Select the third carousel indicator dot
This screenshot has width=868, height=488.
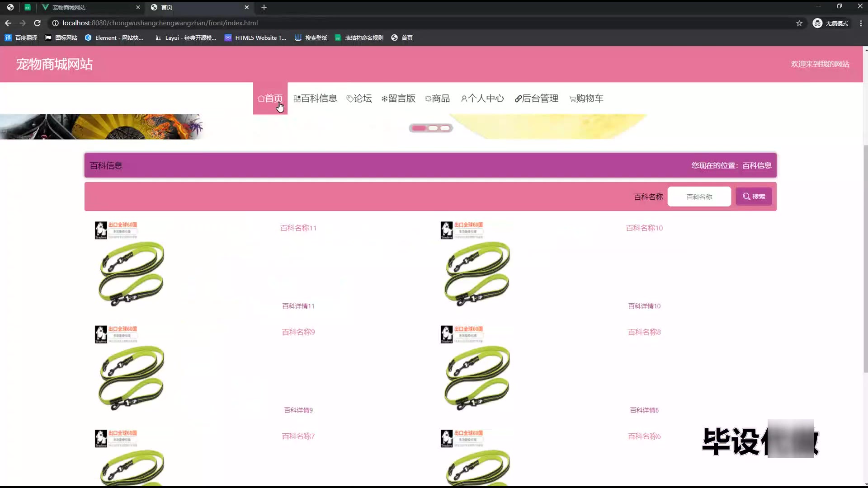445,128
